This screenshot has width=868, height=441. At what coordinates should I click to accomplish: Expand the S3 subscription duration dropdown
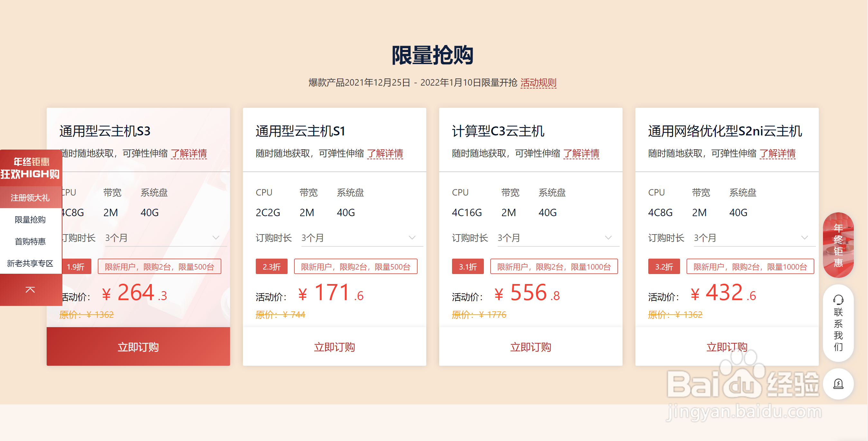pos(216,238)
